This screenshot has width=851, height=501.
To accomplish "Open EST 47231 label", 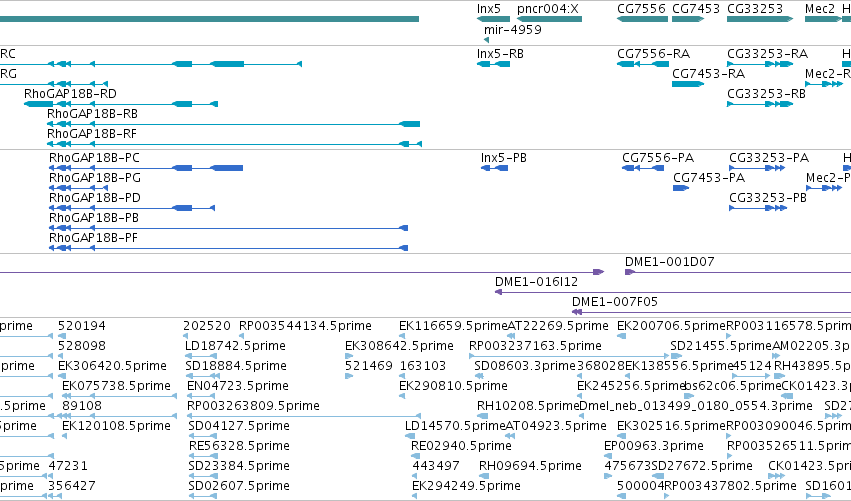I will pyautogui.click(x=68, y=466).
